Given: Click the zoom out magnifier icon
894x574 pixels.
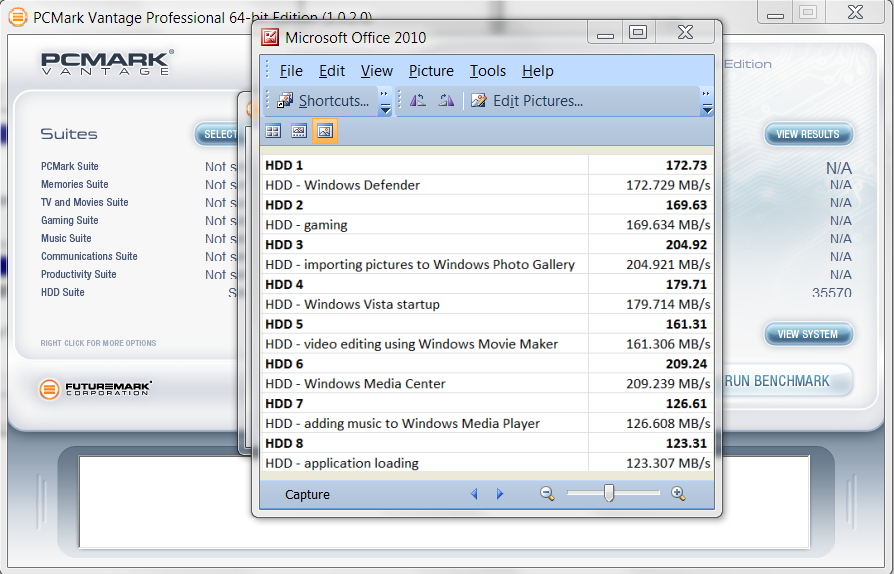Looking at the screenshot, I should click(x=547, y=493).
